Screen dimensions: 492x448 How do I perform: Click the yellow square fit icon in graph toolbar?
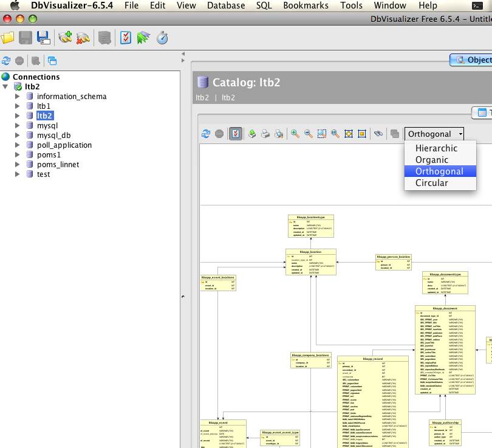point(362,134)
